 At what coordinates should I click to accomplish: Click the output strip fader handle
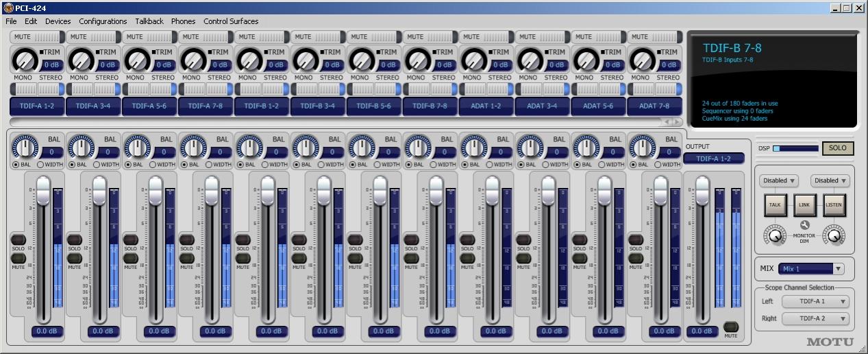point(702,191)
